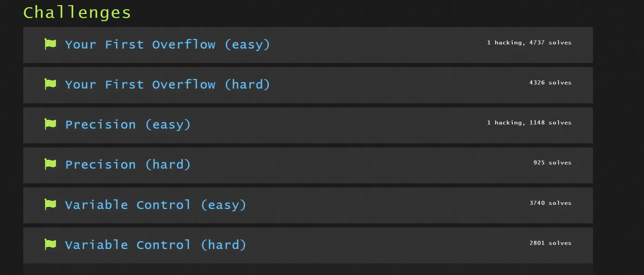Expand the Variable Control (easy) title
Image resolution: width=644 pixels, height=275 pixels.
pos(155,205)
